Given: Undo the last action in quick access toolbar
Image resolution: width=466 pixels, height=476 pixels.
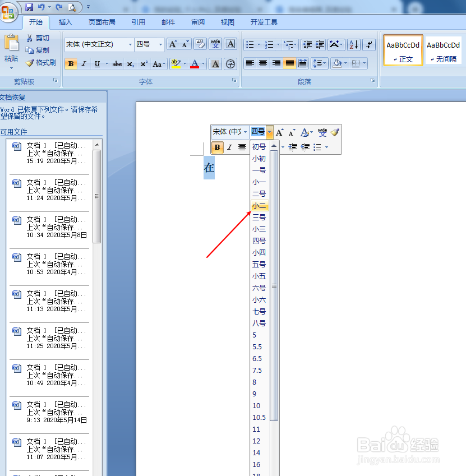Looking at the screenshot, I should [41, 7].
